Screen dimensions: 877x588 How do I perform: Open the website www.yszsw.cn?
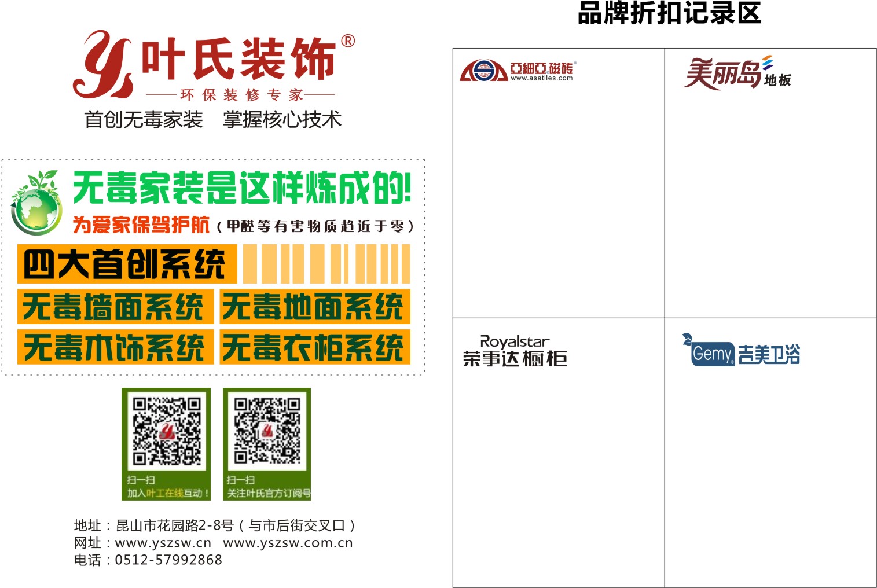(163, 543)
